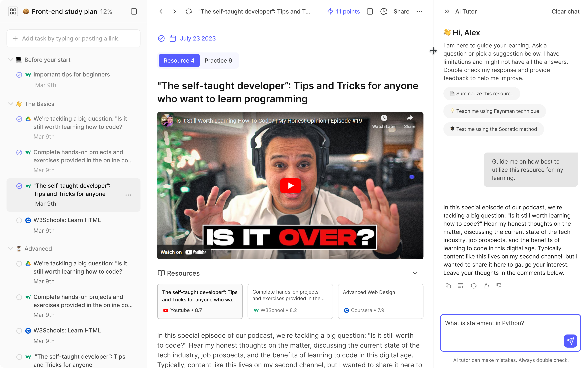
Task: Open ellipsis menu on selected self-taught task
Action: pos(128,195)
